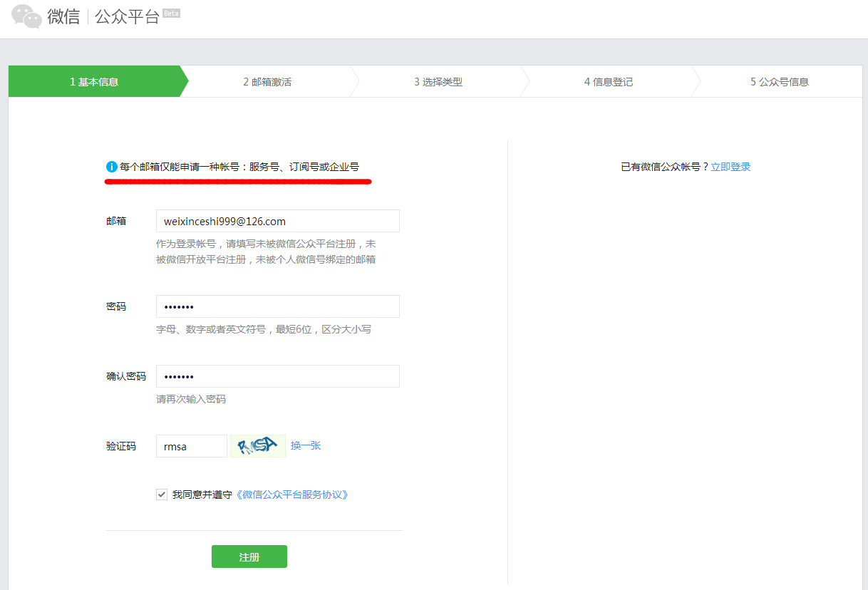
Task: Select step 1 基本信息 tab
Action: tap(94, 81)
